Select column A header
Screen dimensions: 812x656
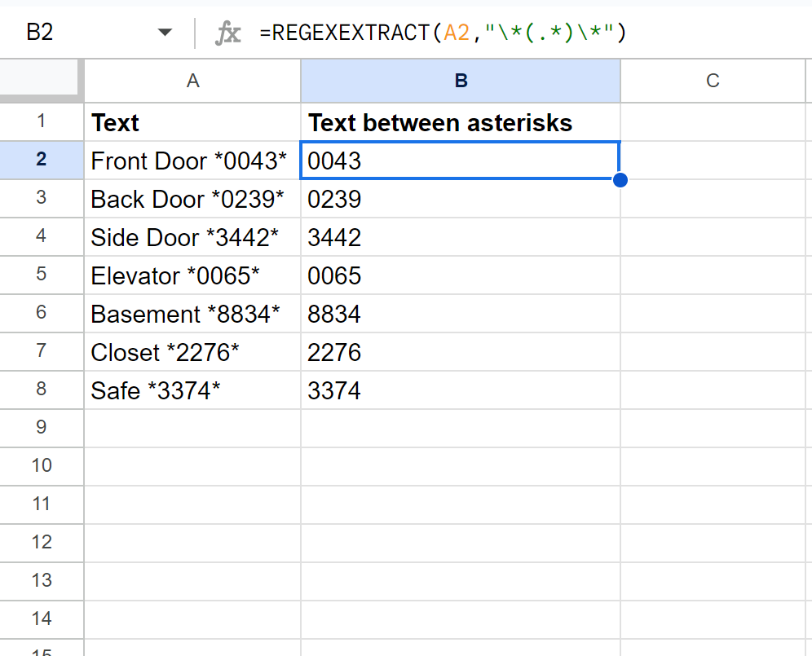point(192,81)
